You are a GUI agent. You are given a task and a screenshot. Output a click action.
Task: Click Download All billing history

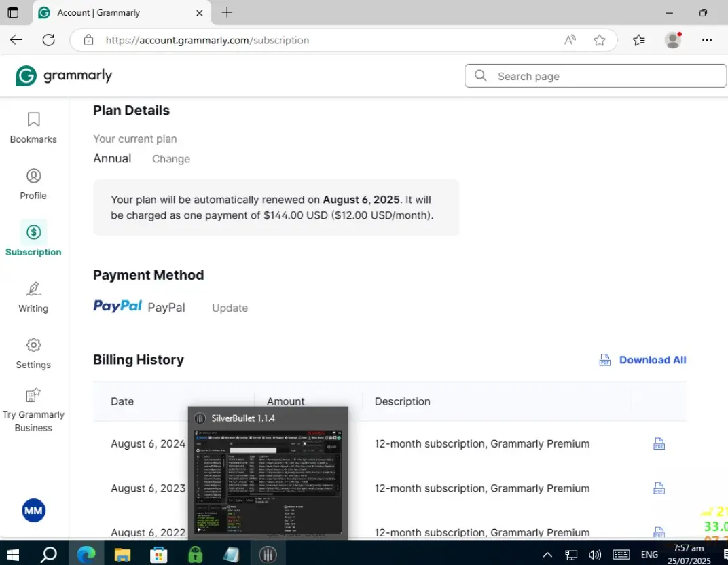click(642, 360)
